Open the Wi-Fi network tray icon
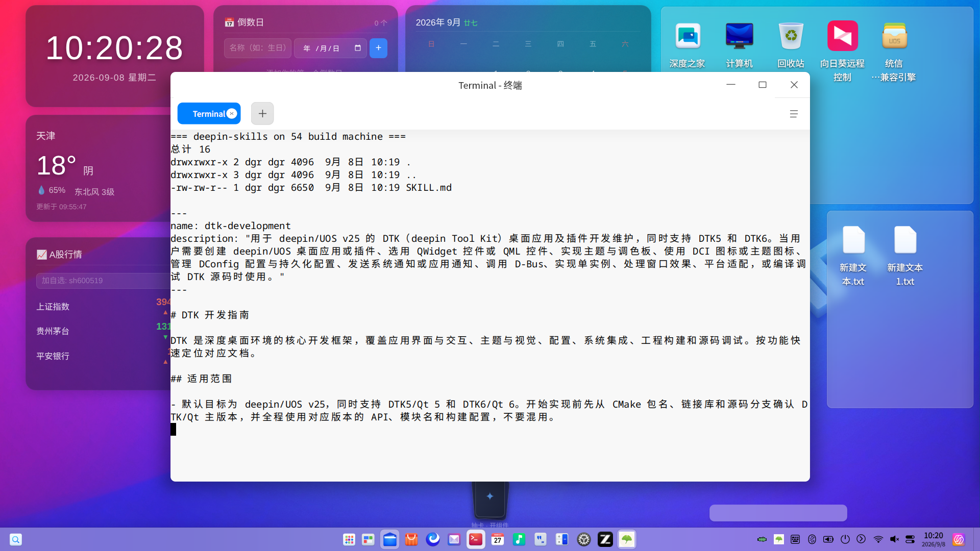The height and width of the screenshot is (551, 980). tap(878, 539)
